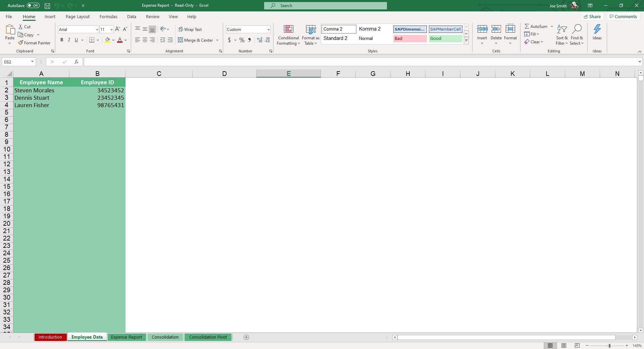
Task: Open Conditional Formatting menu
Action: tap(288, 35)
